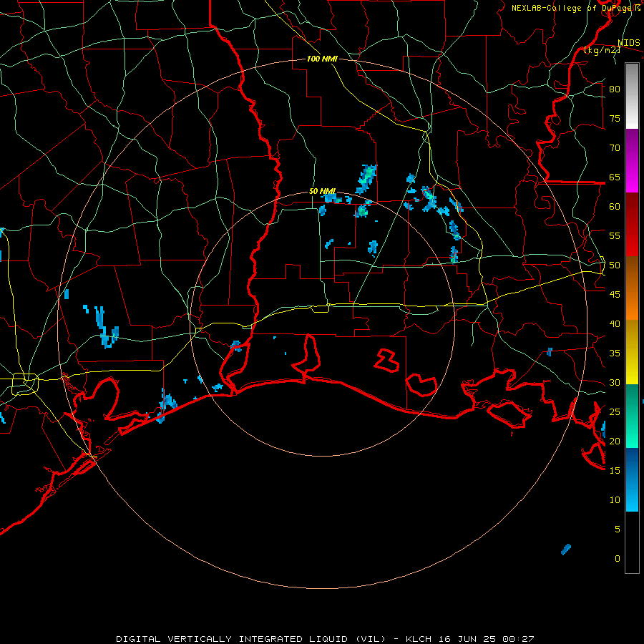Image resolution: width=644 pixels, height=644 pixels.
Task: Select the 35 value on the color scale
Action: (x=615, y=353)
